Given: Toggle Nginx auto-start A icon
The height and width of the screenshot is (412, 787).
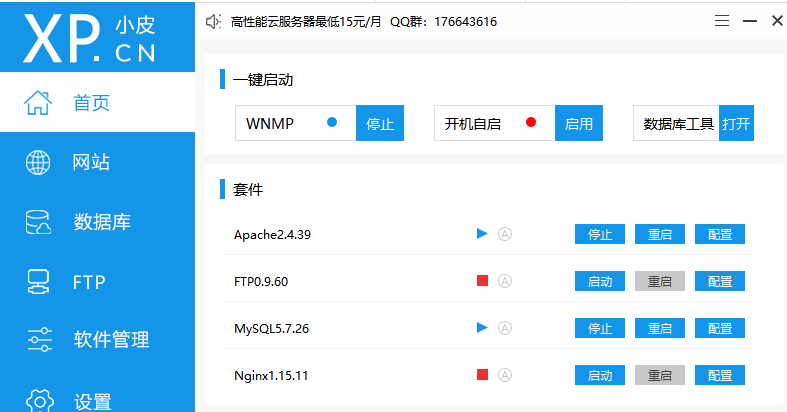Looking at the screenshot, I should click(505, 375).
